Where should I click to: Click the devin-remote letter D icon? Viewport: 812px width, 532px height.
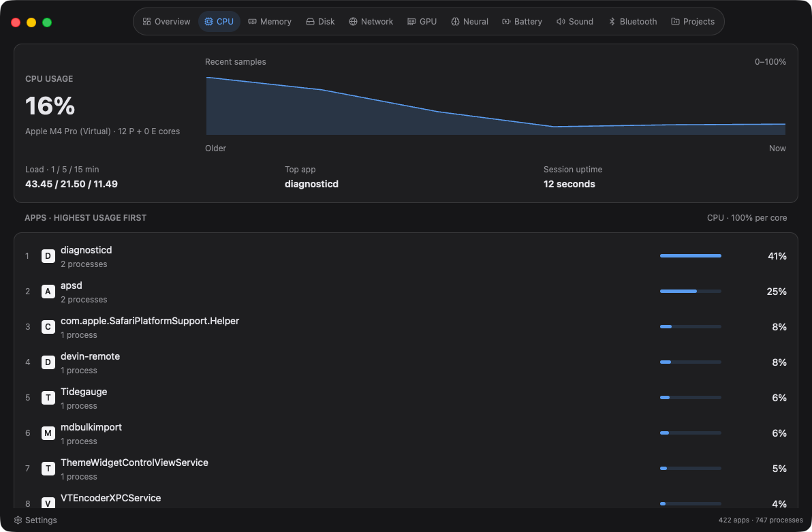click(48, 362)
